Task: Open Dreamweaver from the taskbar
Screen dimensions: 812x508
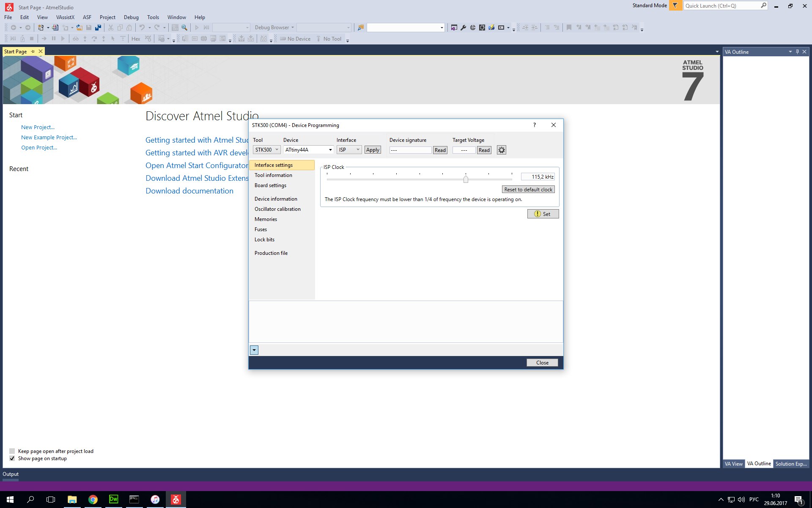Action: (113, 500)
